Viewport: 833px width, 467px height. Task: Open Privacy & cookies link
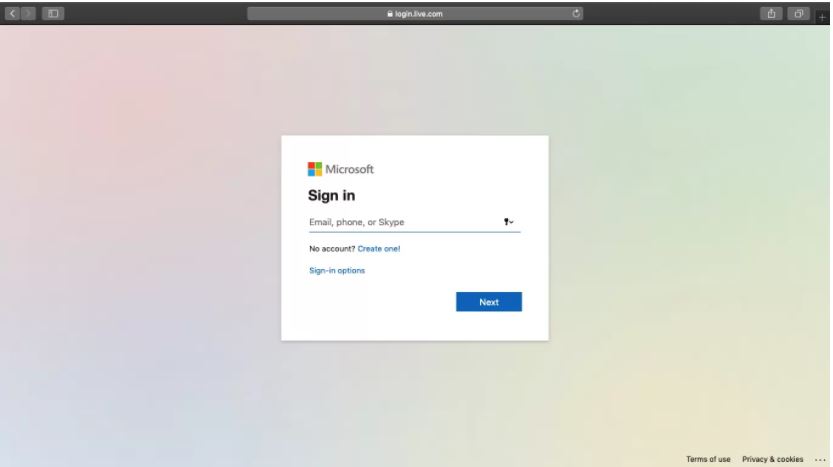pos(772,459)
